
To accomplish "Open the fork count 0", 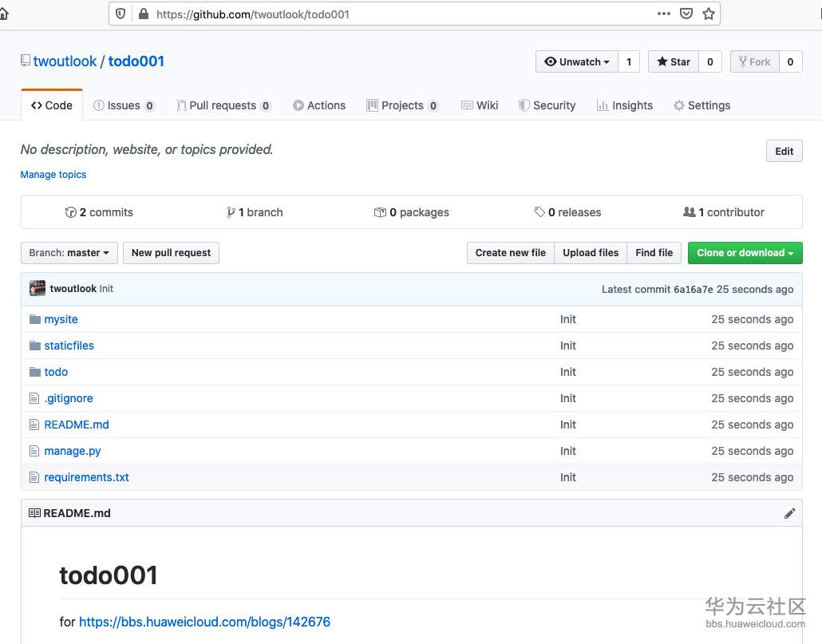I will [x=791, y=61].
